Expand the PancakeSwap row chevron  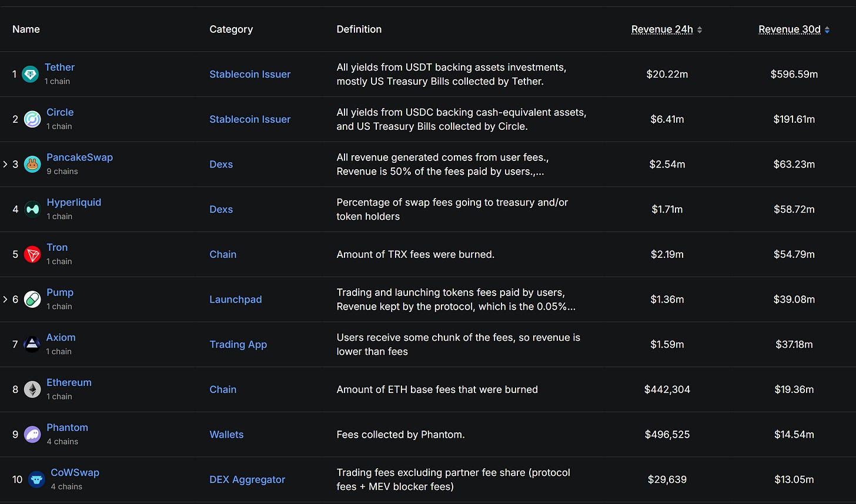tap(5, 164)
